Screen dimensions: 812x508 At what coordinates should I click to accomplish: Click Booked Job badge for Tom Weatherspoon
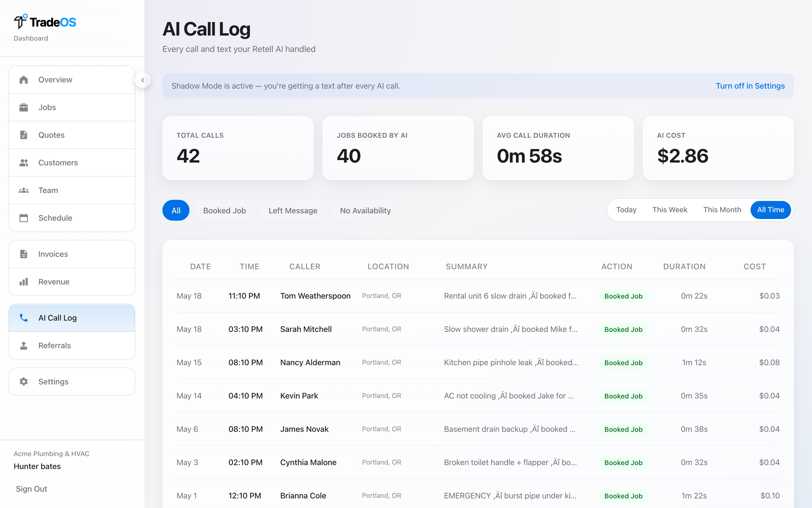point(623,296)
